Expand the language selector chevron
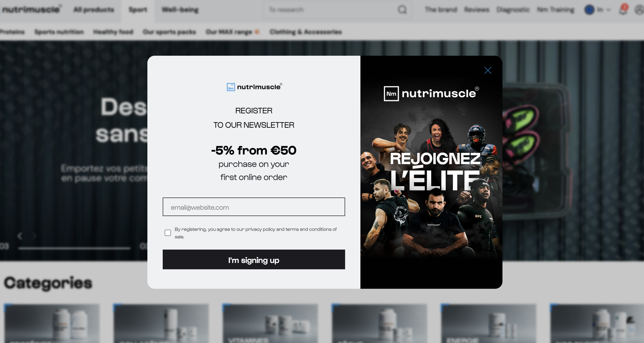This screenshot has height=343, width=644. pos(608,10)
